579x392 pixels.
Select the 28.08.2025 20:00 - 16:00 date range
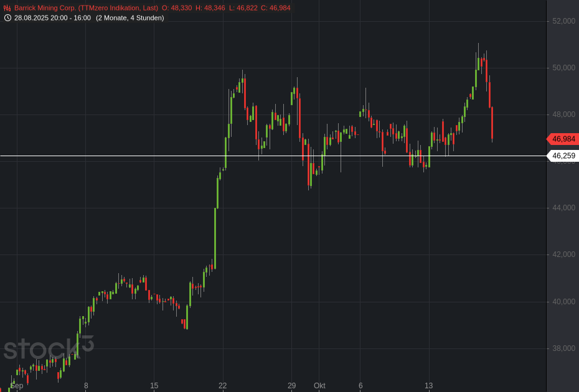52,18
